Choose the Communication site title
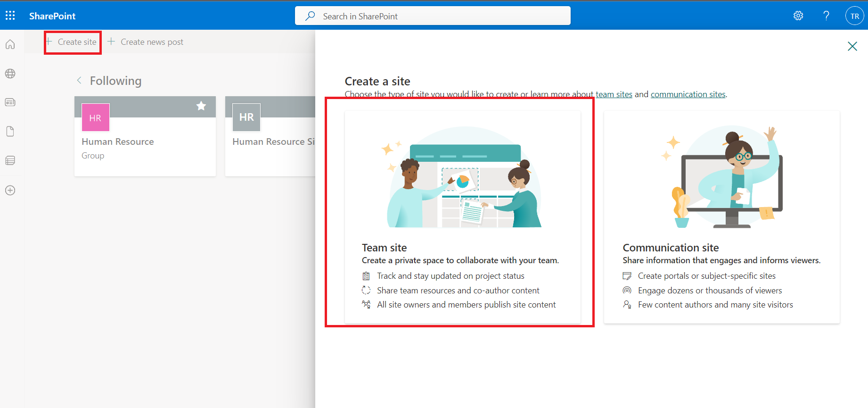The image size is (868, 408). (671, 248)
